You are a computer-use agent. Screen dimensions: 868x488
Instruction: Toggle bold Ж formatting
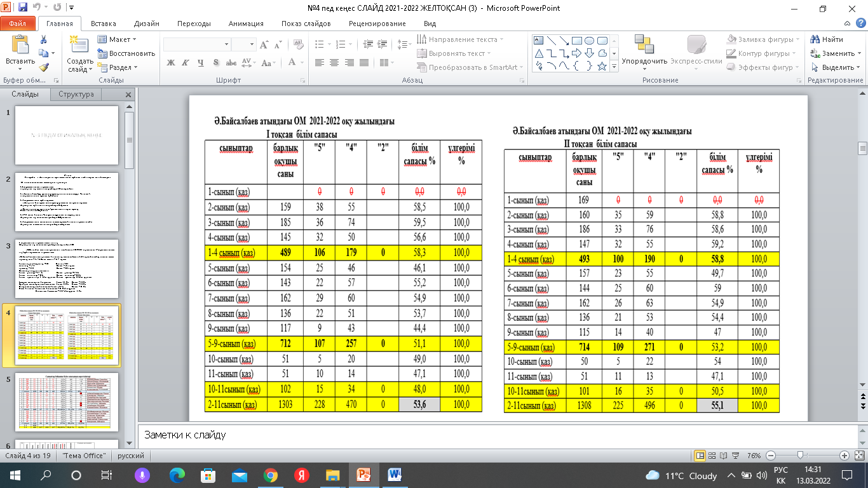(170, 63)
